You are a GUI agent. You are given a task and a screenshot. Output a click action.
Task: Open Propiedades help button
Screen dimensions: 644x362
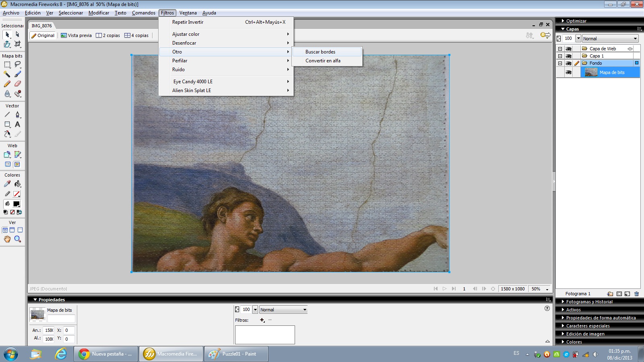pos(547,309)
